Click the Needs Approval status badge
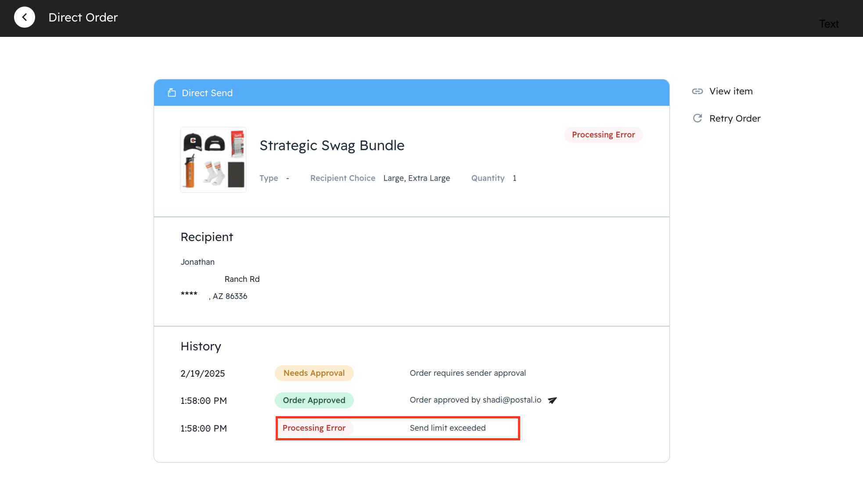The image size is (863, 504). (314, 373)
